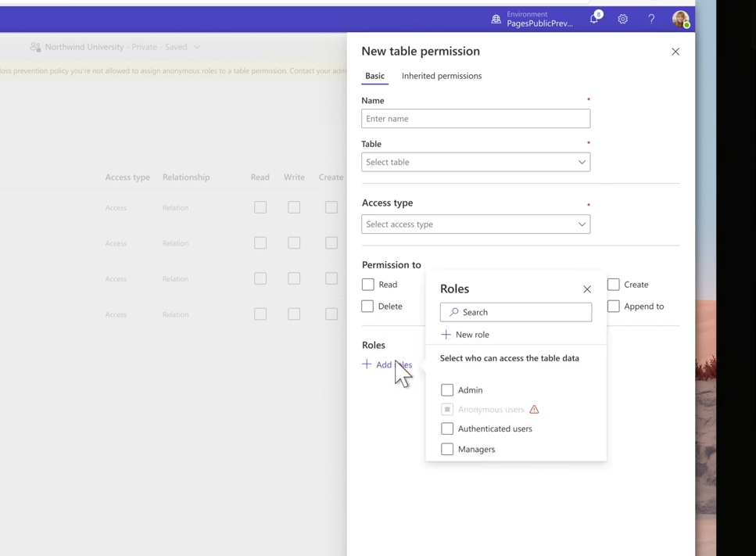
Task: Check the Authenticated users checkbox
Action: [x=447, y=429]
